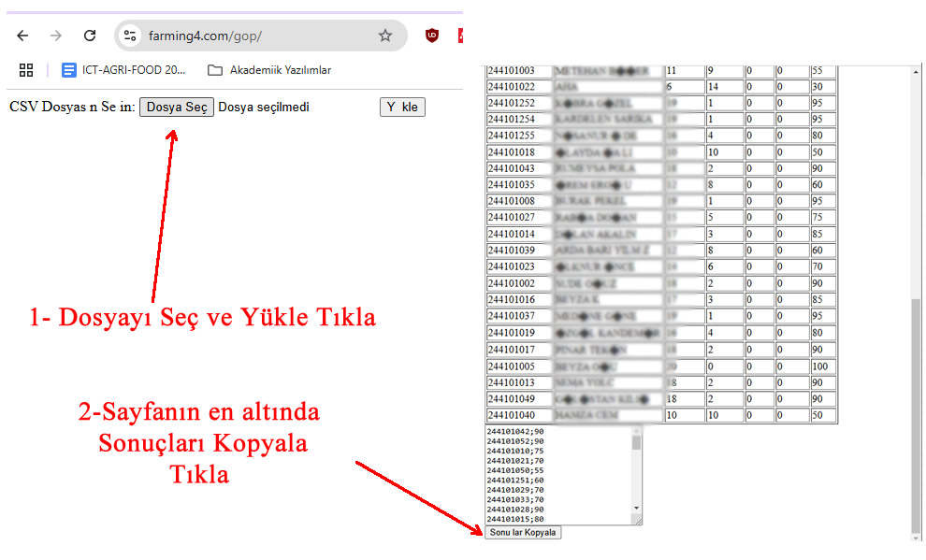
Task: Open the ICT-AGRI-FOOD document bookmark
Action: tap(123, 70)
